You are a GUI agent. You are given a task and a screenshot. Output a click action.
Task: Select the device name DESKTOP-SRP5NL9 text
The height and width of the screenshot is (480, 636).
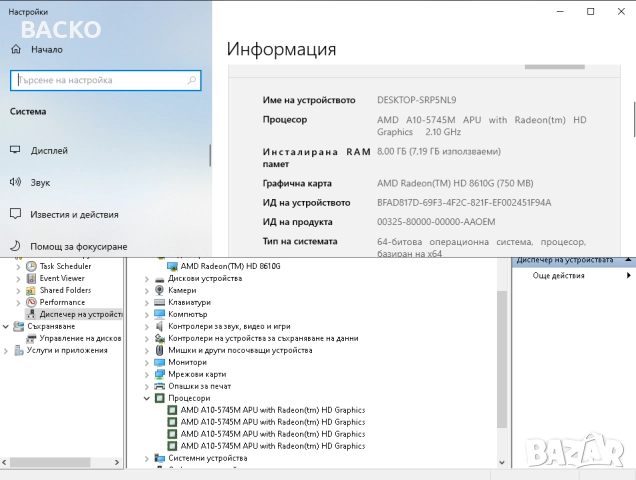pyautogui.click(x=417, y=100)
